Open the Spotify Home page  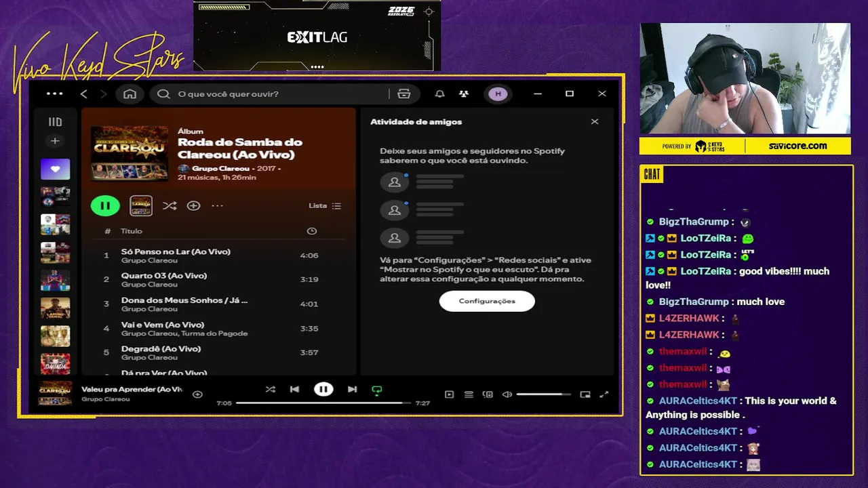pyautogui.click(x=130, y=94)
